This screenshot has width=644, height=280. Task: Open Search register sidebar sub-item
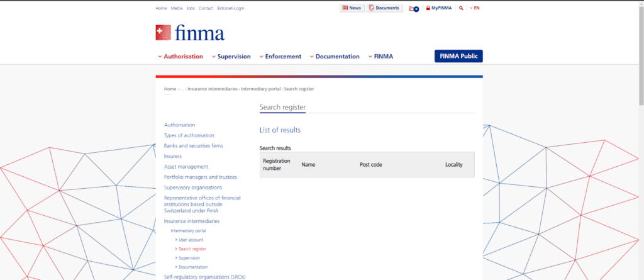[192, 249]
